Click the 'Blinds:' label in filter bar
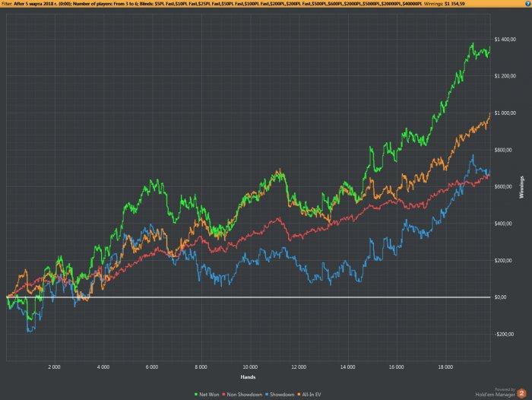The width and height of the screenshot is (532, 400). pos(146,4)
